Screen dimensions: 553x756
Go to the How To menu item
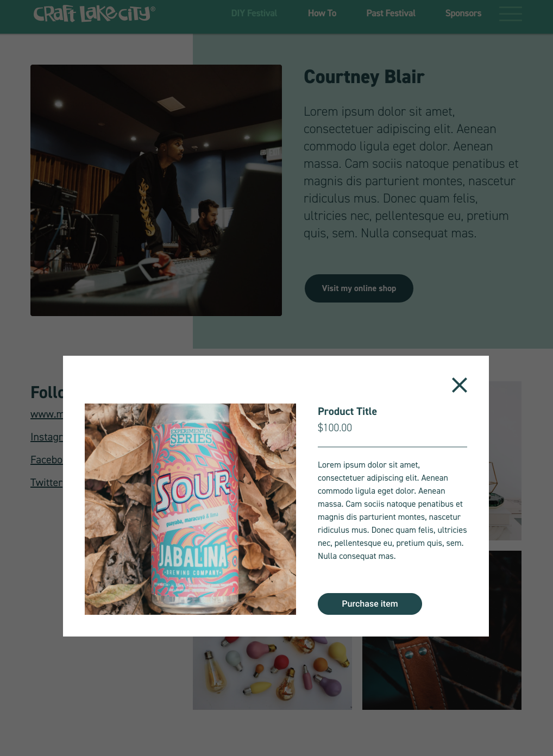(322, 13)
